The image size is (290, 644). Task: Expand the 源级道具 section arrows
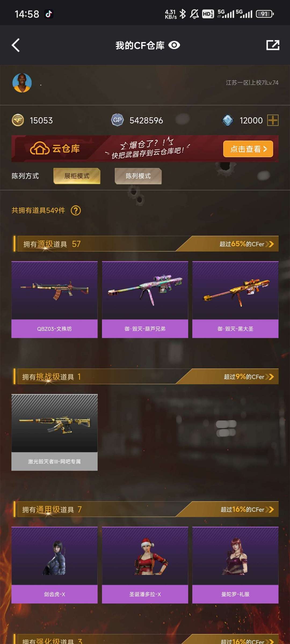(270, 244)
